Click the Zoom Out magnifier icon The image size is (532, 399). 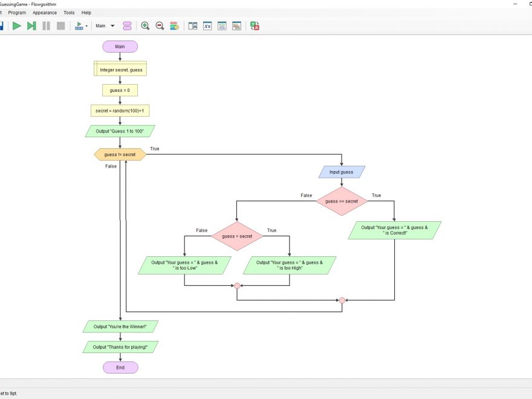[x=160, y=26]
